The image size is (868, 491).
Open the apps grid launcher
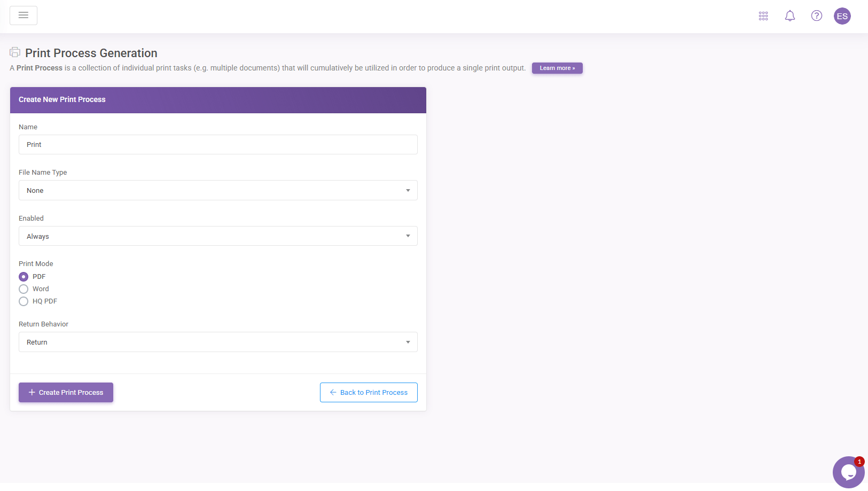pos(763,16)
